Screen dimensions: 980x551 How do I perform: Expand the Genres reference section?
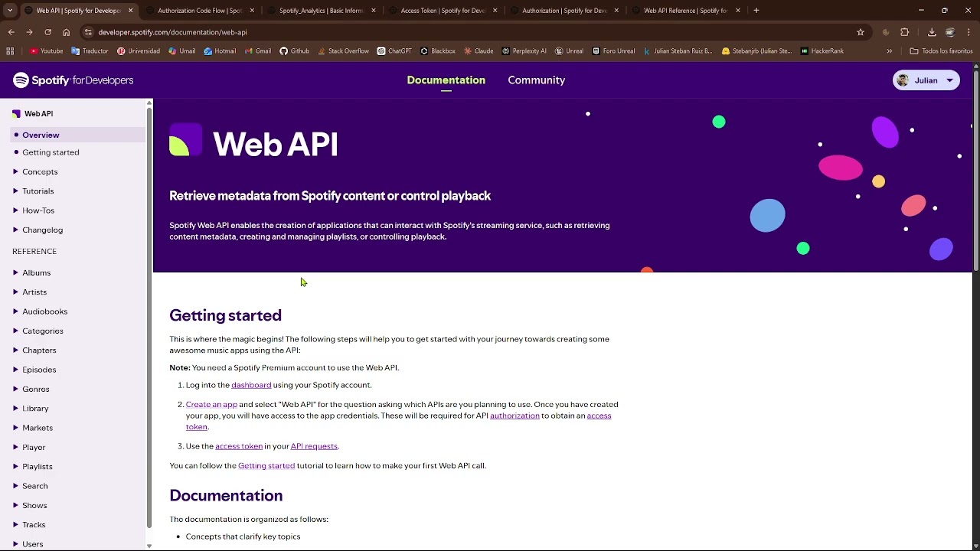coord(31,389)
